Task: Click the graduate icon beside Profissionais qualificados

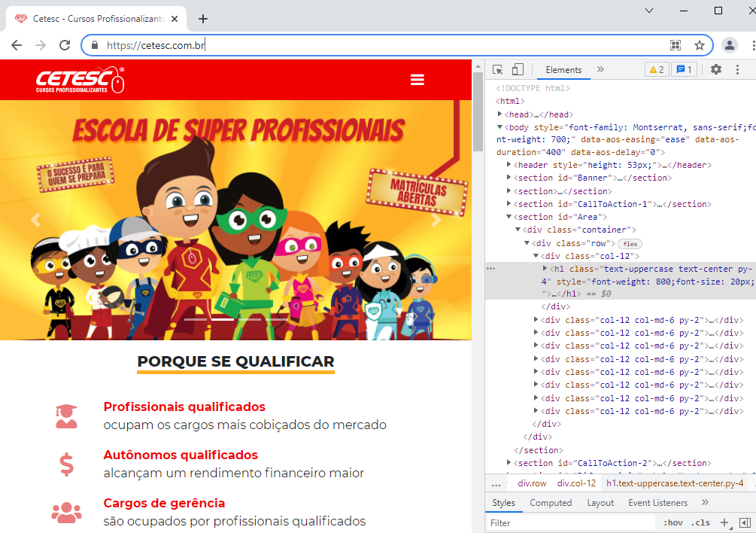Action: coord(66,416)
